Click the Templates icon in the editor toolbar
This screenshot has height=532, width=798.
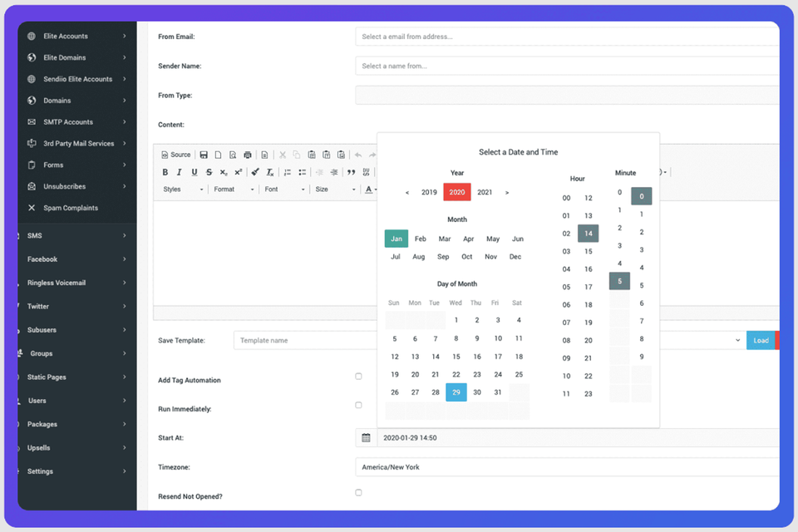[264, 155]
